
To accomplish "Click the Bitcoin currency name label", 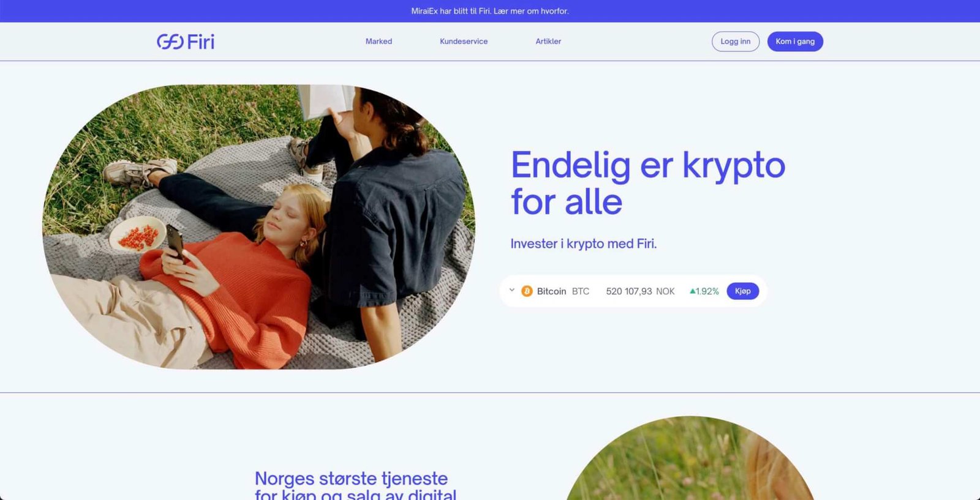I will [x=551, y=291].
